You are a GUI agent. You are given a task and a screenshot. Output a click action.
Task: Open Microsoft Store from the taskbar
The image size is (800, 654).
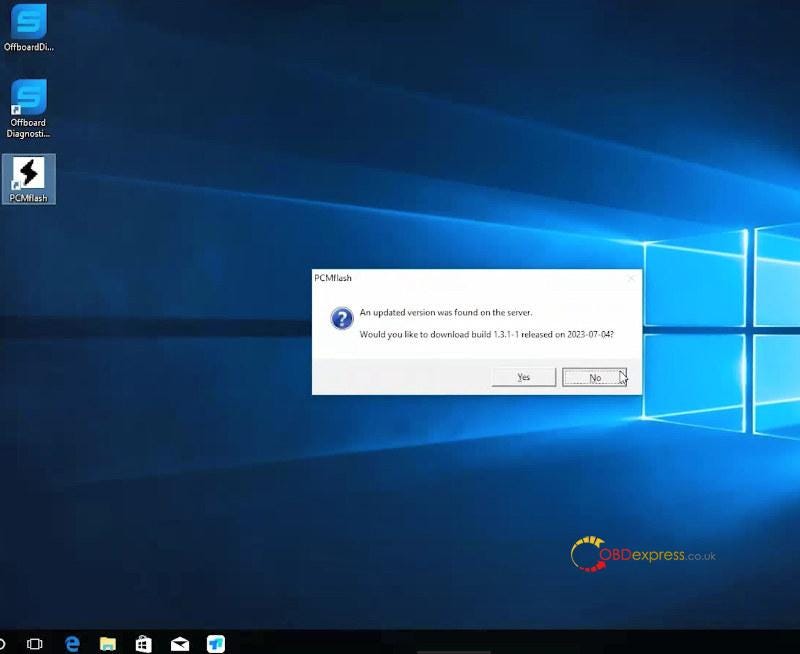tap(144, 644)
